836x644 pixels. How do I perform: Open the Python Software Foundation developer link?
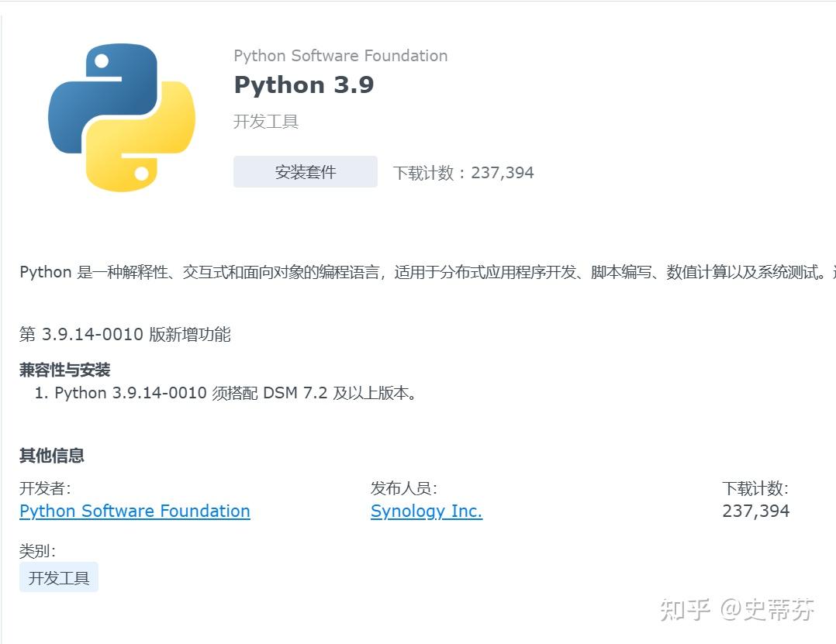click(x=134, y=511)
